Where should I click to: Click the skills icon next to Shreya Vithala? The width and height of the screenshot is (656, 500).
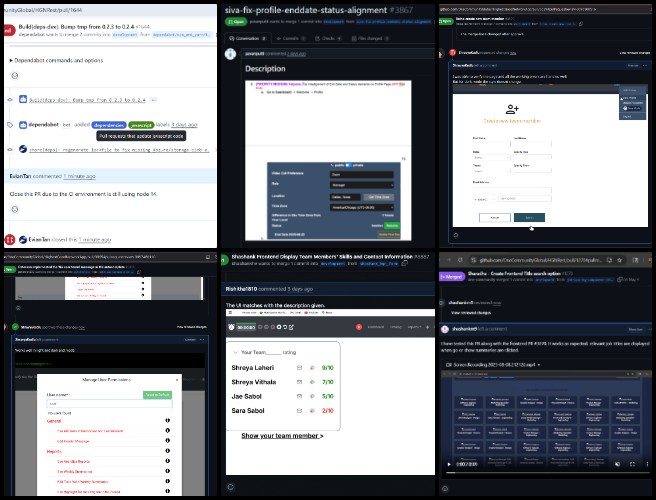312,382
